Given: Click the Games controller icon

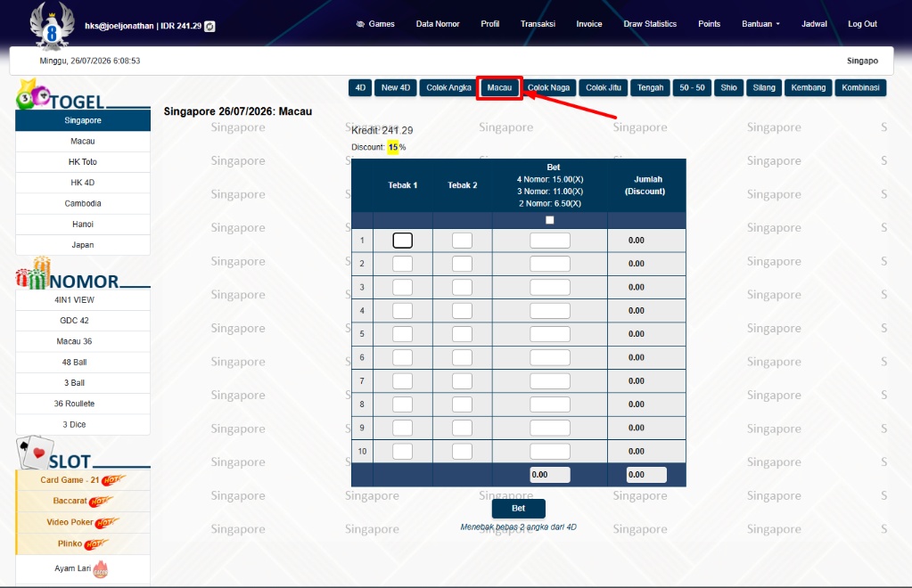Looking at the screenshot, I should click(x=361, y=24).
